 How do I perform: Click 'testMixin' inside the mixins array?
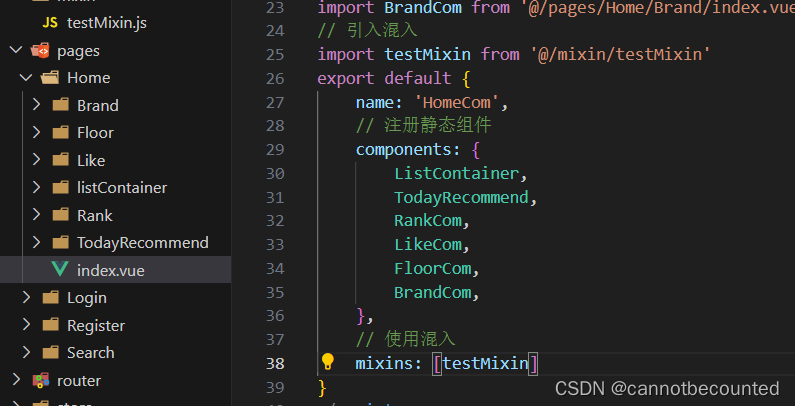point(485,363)
